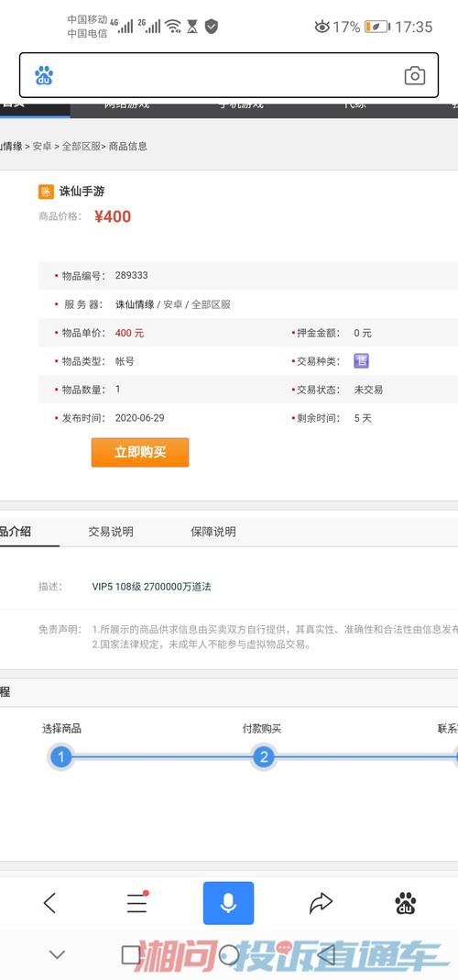Select step 1 选择商品 circle
This screenshot has width=458, height=980.
pyautogui.click(x=61, y=757)
